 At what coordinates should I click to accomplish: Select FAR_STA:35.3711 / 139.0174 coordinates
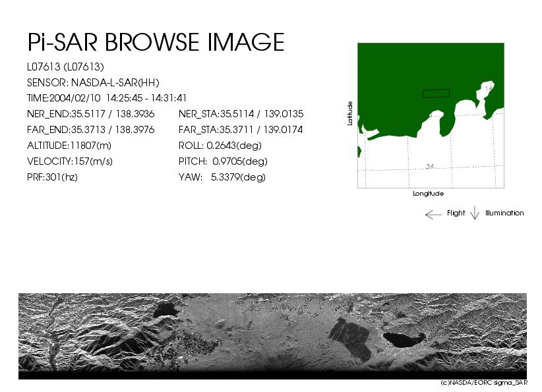coord(241,130)
